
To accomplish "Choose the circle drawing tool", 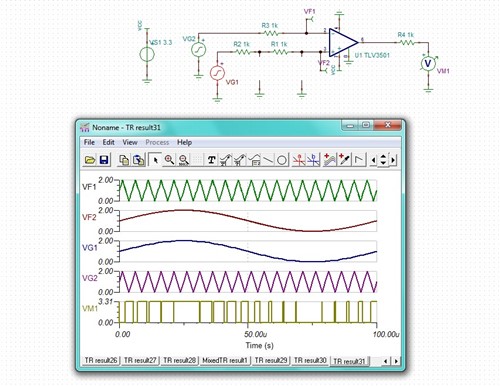I will [282, 160].
